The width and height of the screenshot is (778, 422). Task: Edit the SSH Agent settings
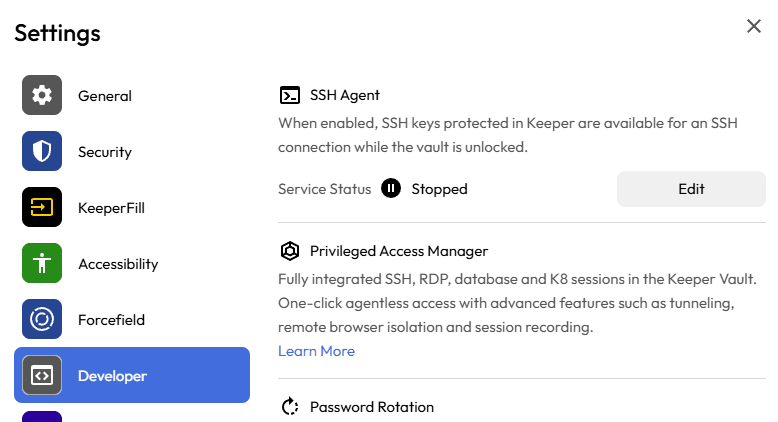click(691, 188)
